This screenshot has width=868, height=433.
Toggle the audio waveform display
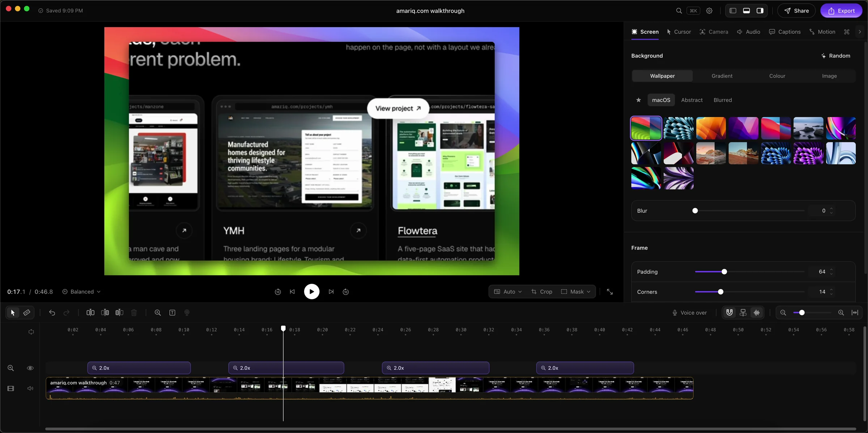pyautogui.click(x=757, y=313)
